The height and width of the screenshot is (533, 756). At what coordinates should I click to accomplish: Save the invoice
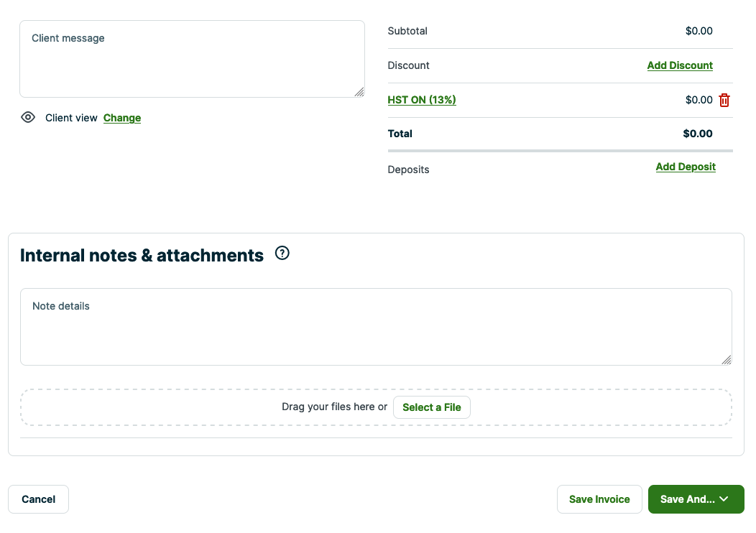tap(599, 499)
